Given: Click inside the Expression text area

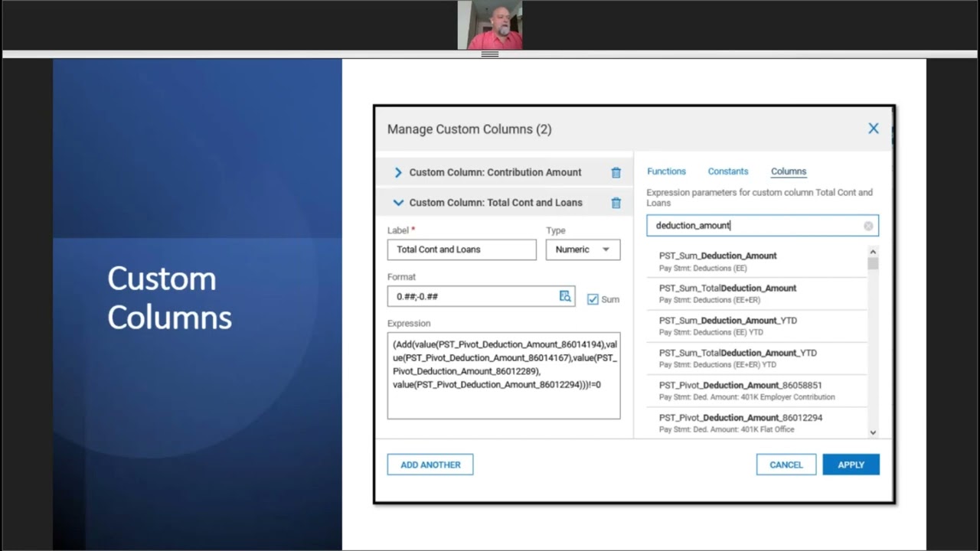Looking at the screenshot, I should [504, 376].
